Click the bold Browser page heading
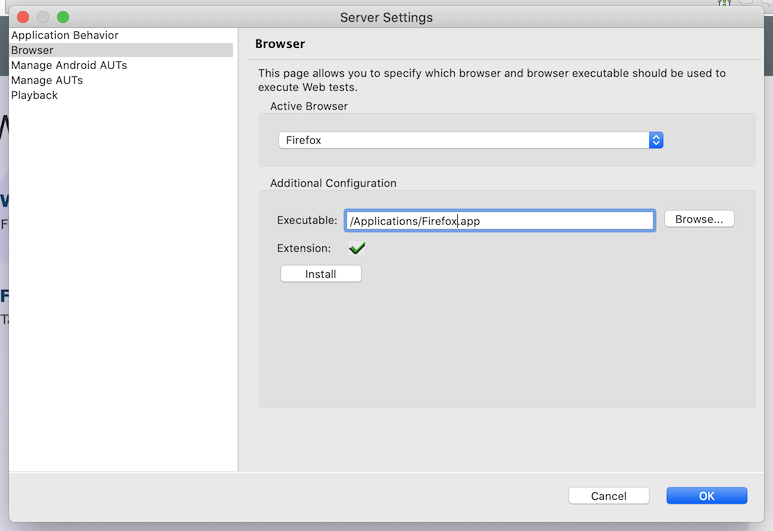The image size is (773, 531). click(x=280, y=44)
